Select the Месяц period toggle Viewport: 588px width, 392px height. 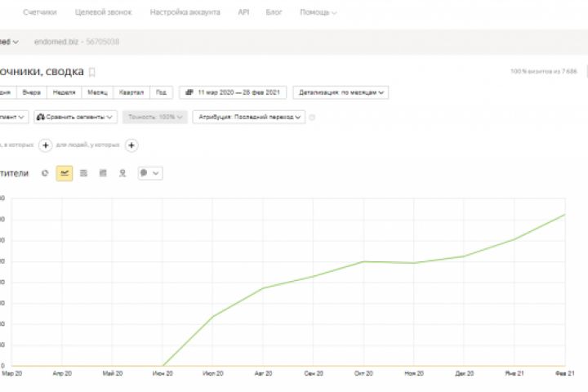97,92
